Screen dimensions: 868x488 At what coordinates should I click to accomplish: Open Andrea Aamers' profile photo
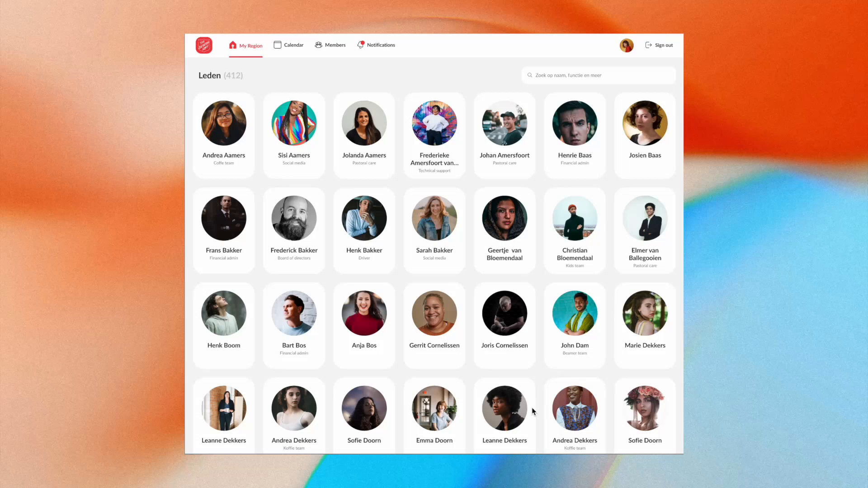tap(223, 123)
